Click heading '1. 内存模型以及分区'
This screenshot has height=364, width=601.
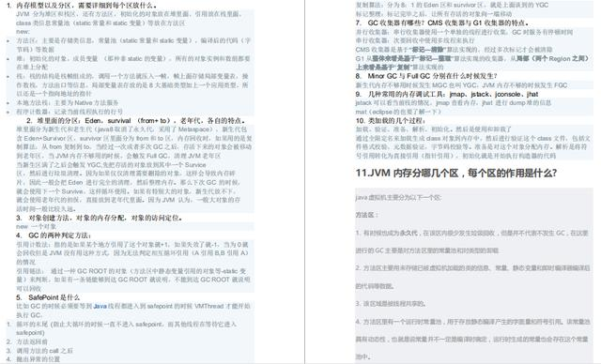(x=82, y=6)
